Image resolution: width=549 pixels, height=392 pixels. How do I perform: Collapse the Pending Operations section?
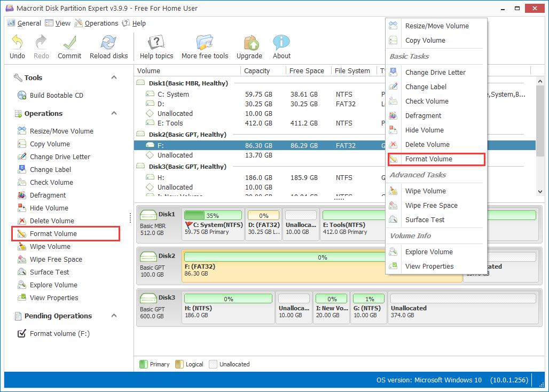[113, 316]
